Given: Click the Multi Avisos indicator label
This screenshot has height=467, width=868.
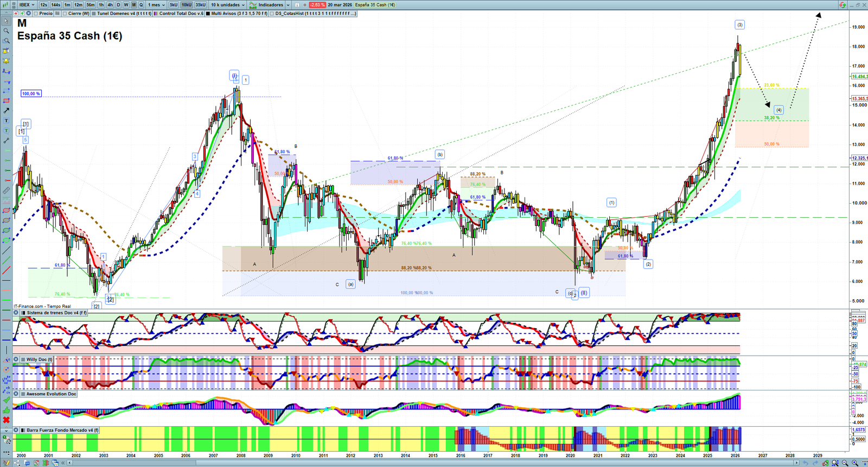Looking at the screenshot, I should pos(240,14).
